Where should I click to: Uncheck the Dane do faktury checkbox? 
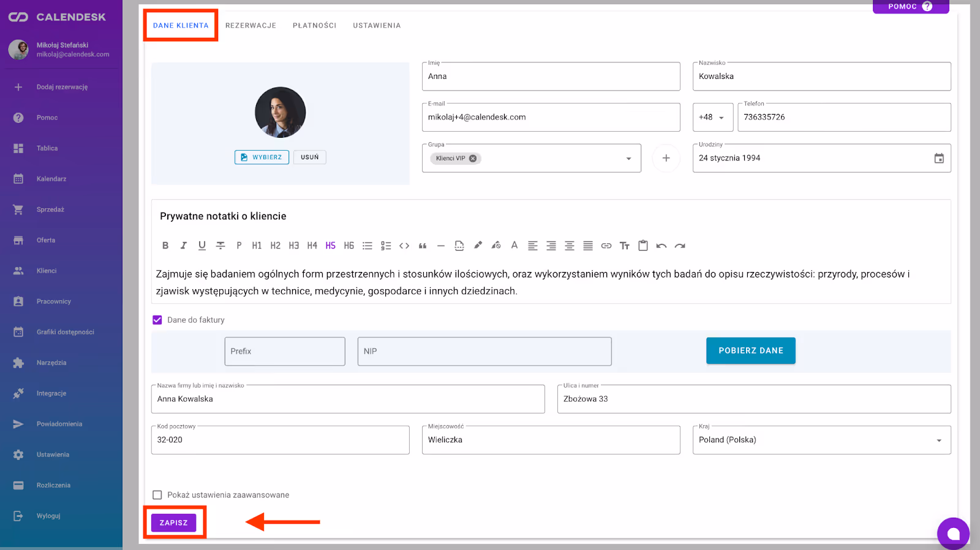point(157,320)
